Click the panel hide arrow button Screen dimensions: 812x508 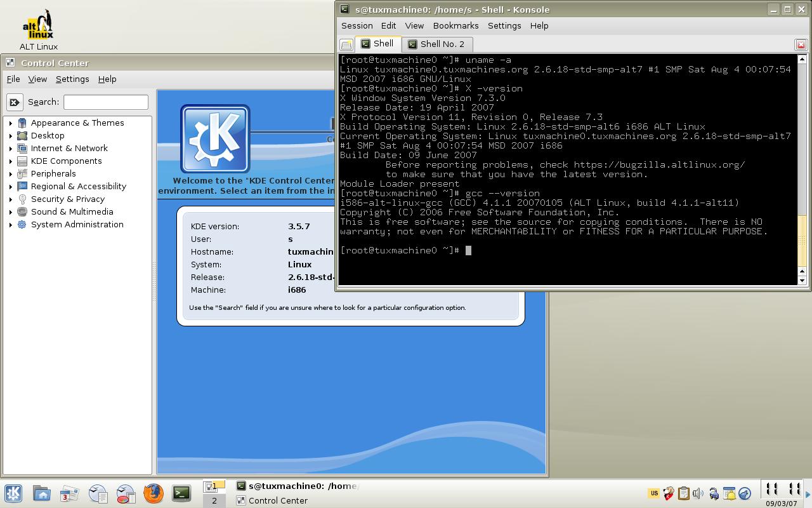(x=808, y=493)
